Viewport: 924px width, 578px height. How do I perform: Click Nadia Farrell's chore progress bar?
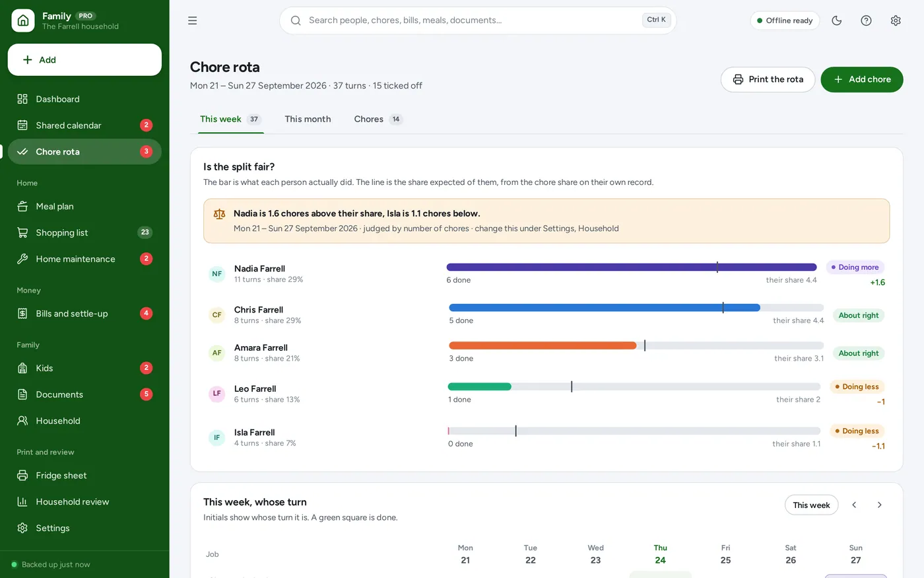pos(632,267)
